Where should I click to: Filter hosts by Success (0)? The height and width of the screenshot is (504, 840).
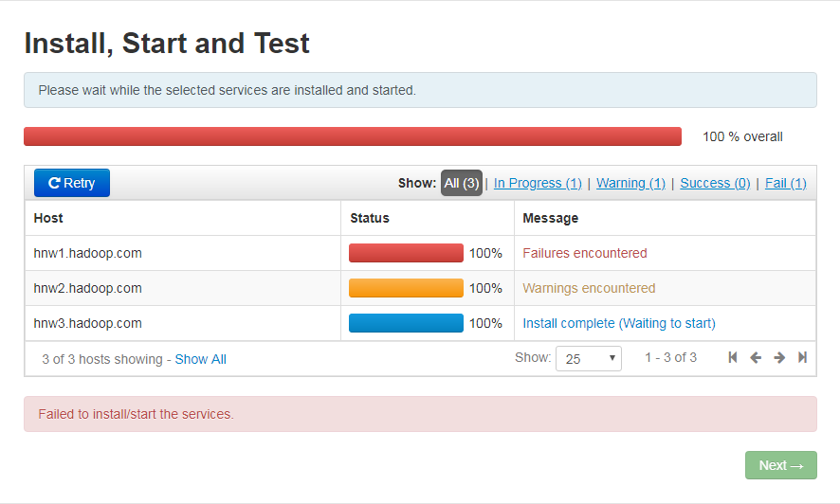pos(715,183)
